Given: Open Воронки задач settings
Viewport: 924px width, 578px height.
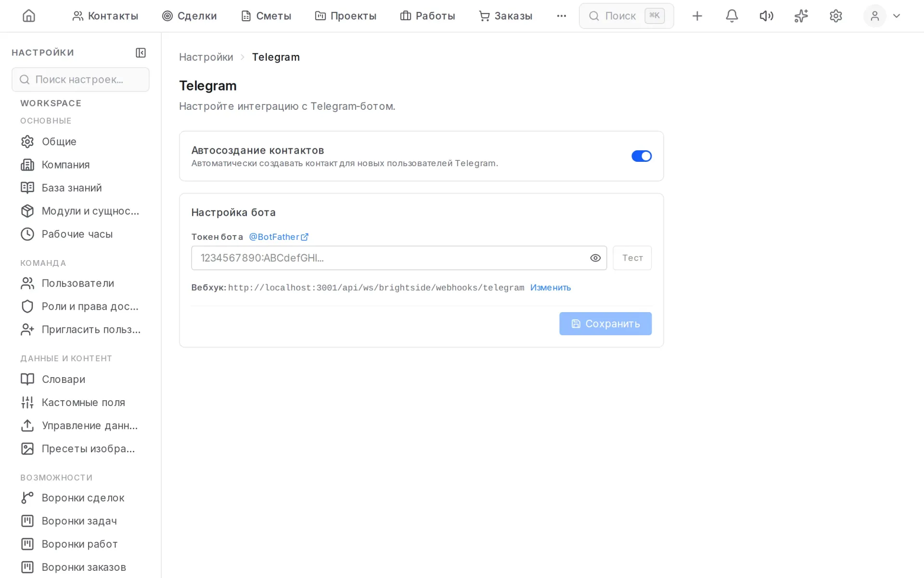Looking at the screenshot, I should coord(80,521).
